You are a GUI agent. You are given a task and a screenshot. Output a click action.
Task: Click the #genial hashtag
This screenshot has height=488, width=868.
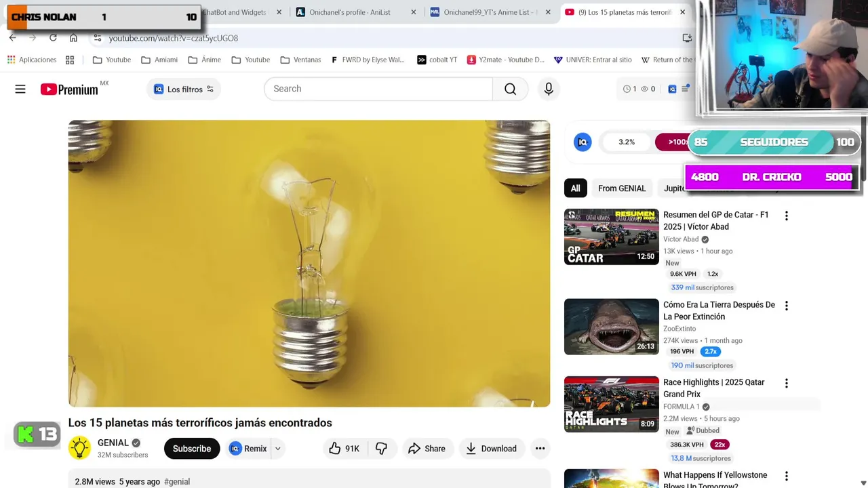pyautogui.click(x=177, y=482)
